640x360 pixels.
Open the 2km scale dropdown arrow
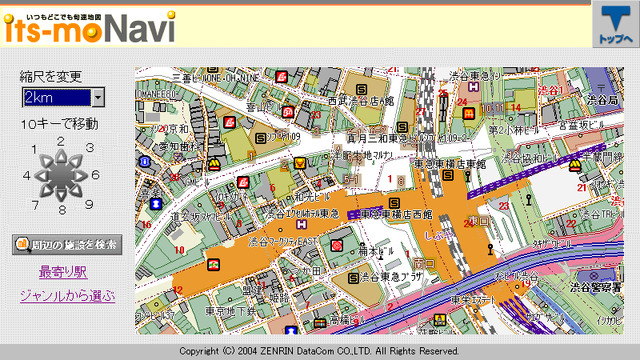[98, 98]
